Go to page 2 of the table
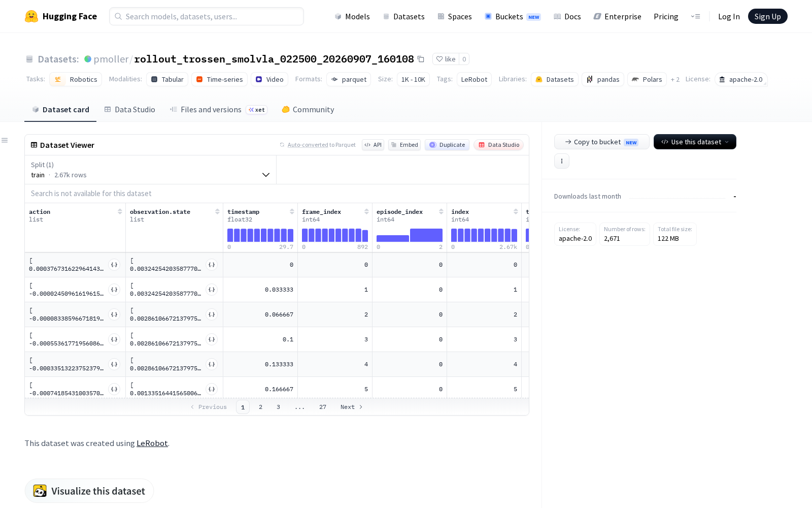Image resolution: width=812 pixels, height=508 pixels. pos(261,407)
